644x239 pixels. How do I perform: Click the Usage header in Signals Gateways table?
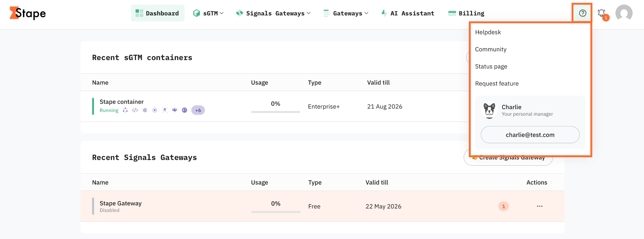click(259, 182)
